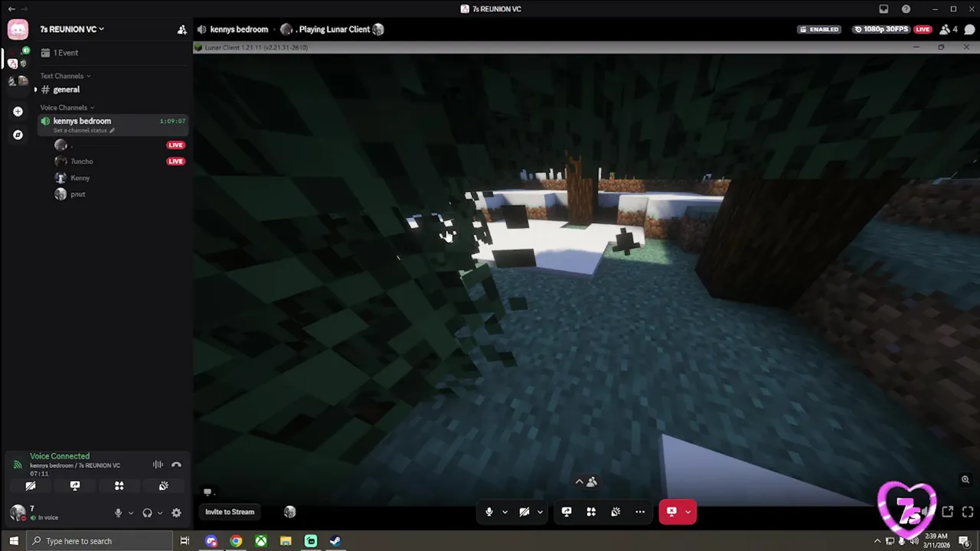980x551 pixels.
Task: Enter fullscreen stream view icon
Action: (967, 512)
